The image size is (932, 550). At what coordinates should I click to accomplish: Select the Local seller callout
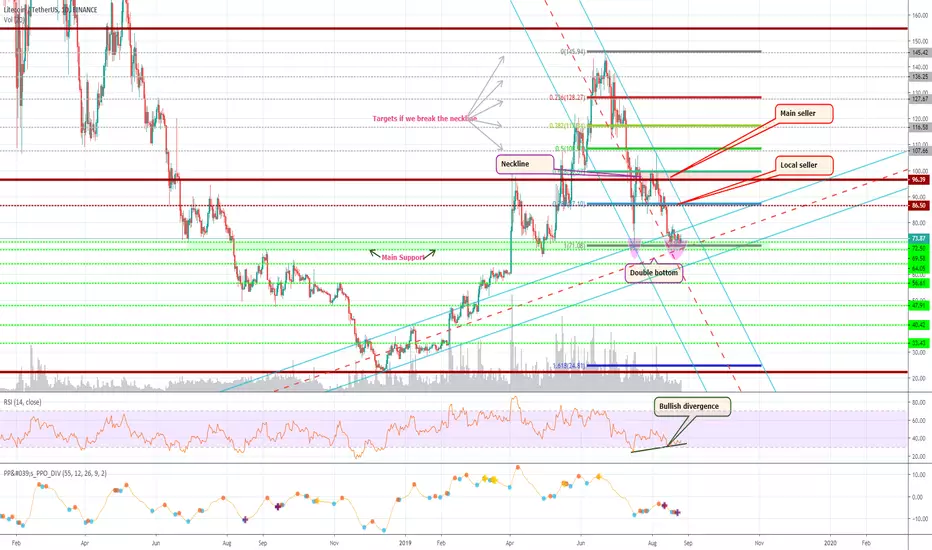click(x=804, y=165)
